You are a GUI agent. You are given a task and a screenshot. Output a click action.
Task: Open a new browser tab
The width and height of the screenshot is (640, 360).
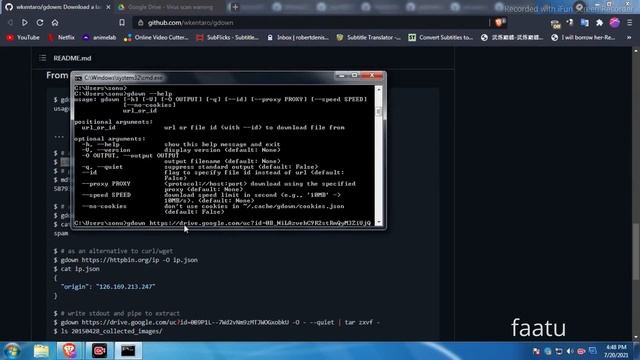pyautogui.click(x=235, y=7)
